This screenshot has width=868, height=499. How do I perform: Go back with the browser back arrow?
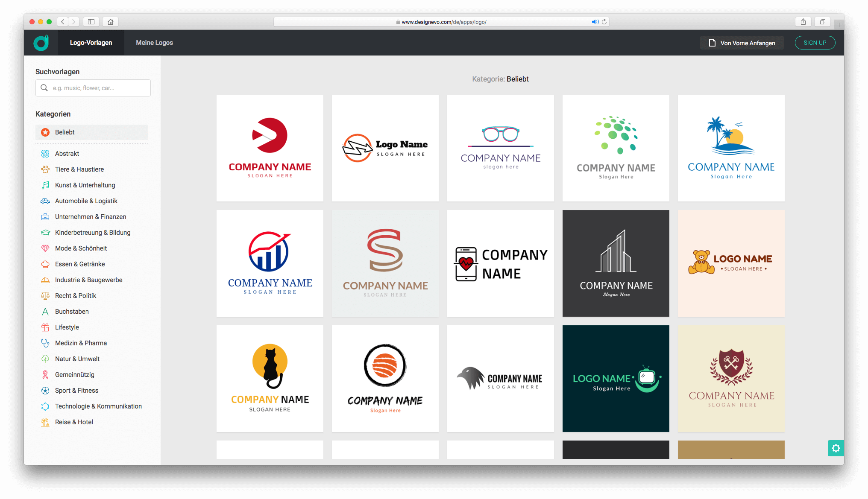click(63, 22)
